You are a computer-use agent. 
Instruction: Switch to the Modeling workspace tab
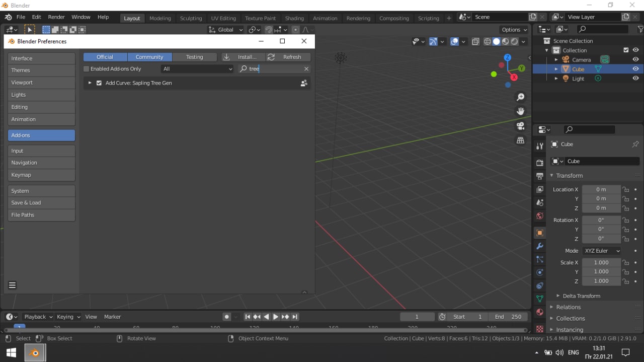pyautogui.click(x=160, y=18)
